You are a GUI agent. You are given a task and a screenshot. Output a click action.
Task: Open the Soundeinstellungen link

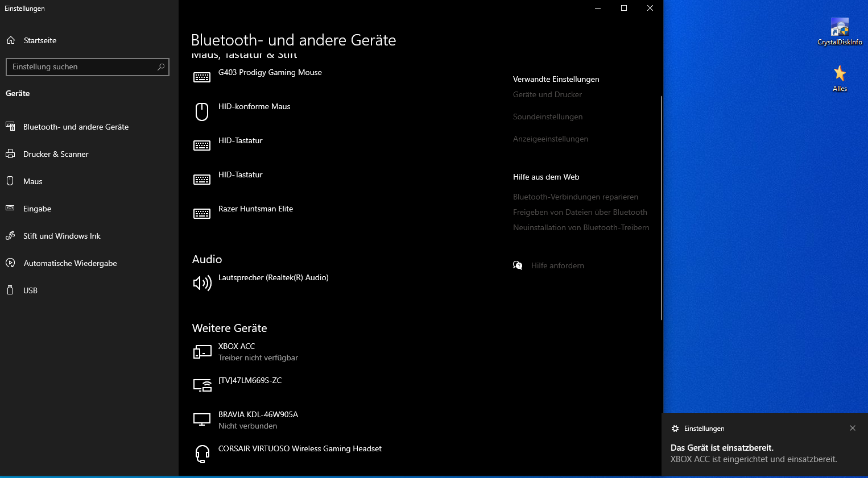point(548,117)
